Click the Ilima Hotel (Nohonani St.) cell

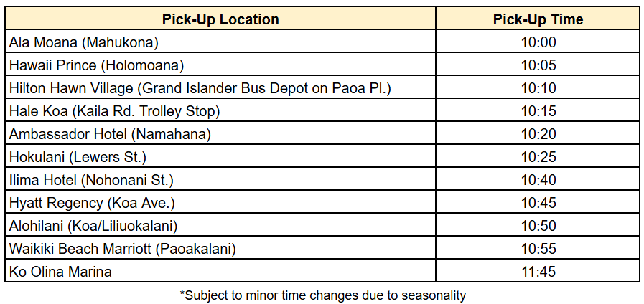pos(91,180)
